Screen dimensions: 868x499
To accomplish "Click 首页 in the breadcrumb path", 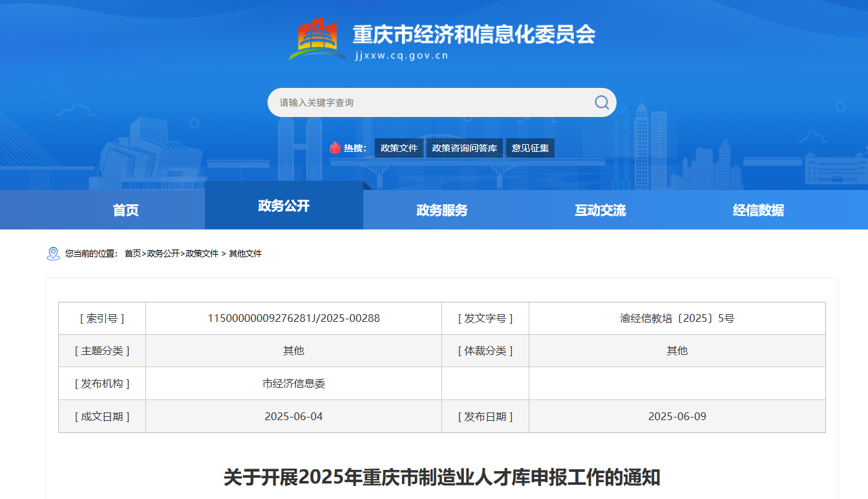I will pos(132,253).
